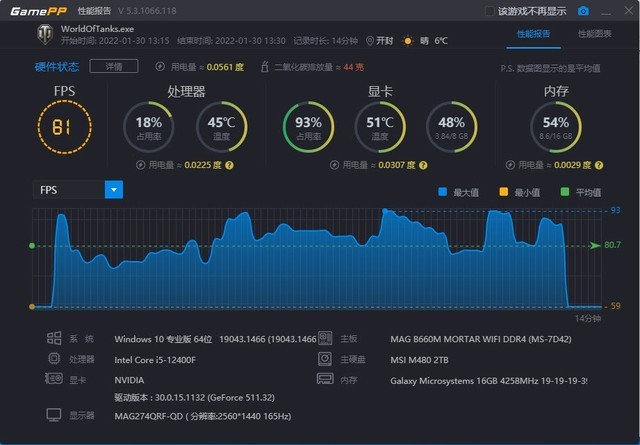Click the camera screenshot icon
Image resolution: width=640 pixels, height=445 pixels.
pyautogui.click(x=583, y=11)
